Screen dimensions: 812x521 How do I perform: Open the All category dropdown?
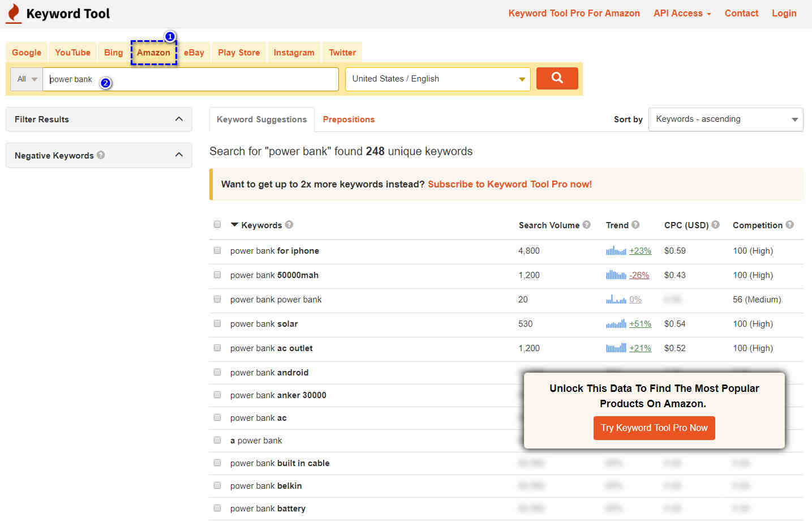[27, 79]
